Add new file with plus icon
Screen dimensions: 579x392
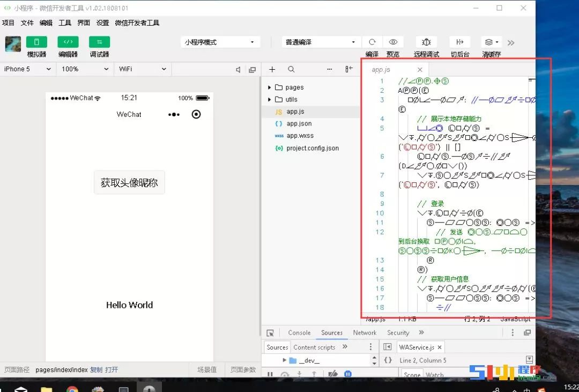[272, 70]
